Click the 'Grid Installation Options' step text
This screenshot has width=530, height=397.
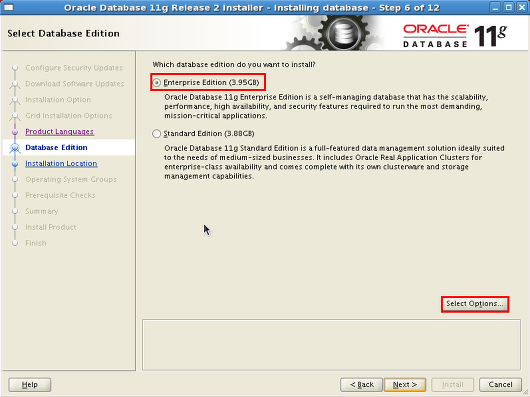tap(69, 116)
